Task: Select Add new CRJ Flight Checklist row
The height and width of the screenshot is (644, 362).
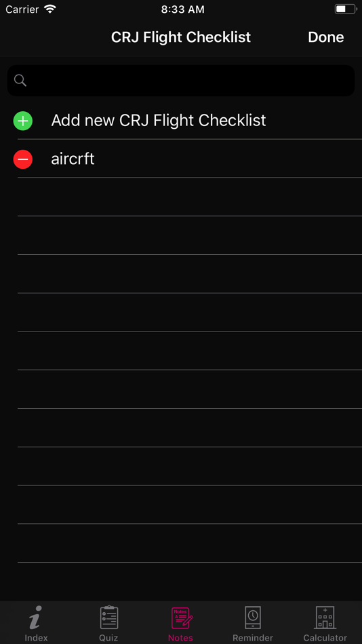Action: [181, 121]
